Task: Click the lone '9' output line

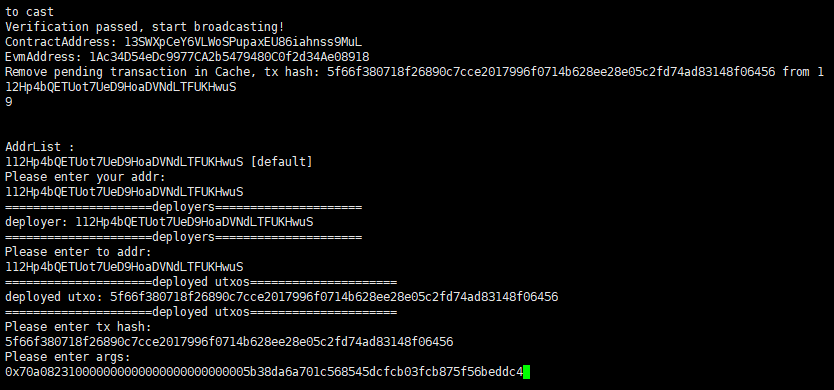Action: click(9, 102)
